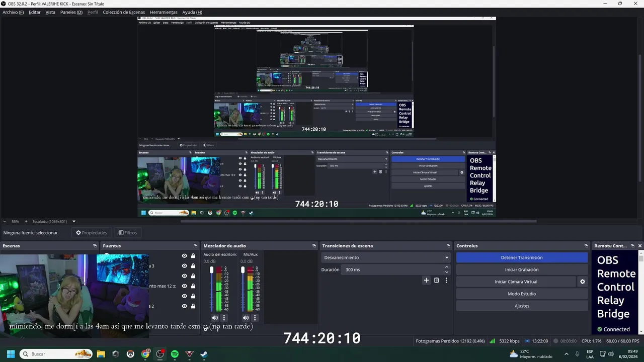Image resolution: width=644 pixels, height=362 pixels.
Task: Open the Colección de Escenas menu
Action: pos(124,12)
